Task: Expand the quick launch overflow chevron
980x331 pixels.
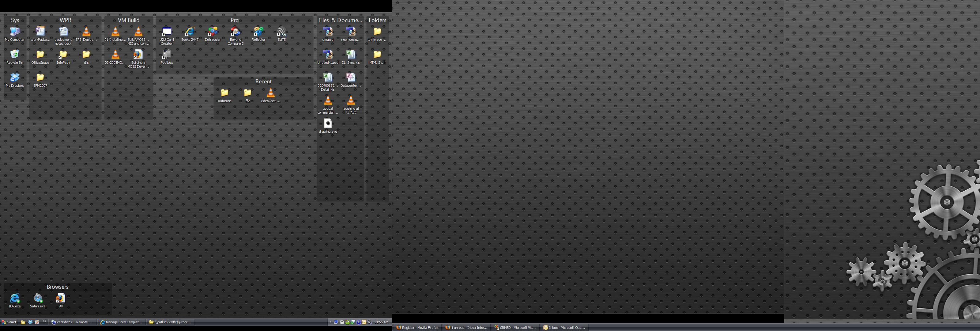Action: [x=44, y=321]
